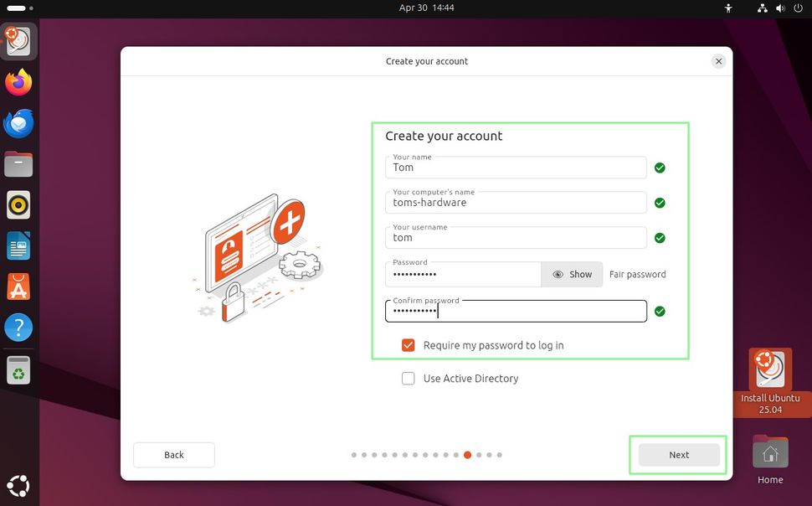Click the volume icon in the top bar
The width and height of the screenshot is (812, 506).
(779, 8)
